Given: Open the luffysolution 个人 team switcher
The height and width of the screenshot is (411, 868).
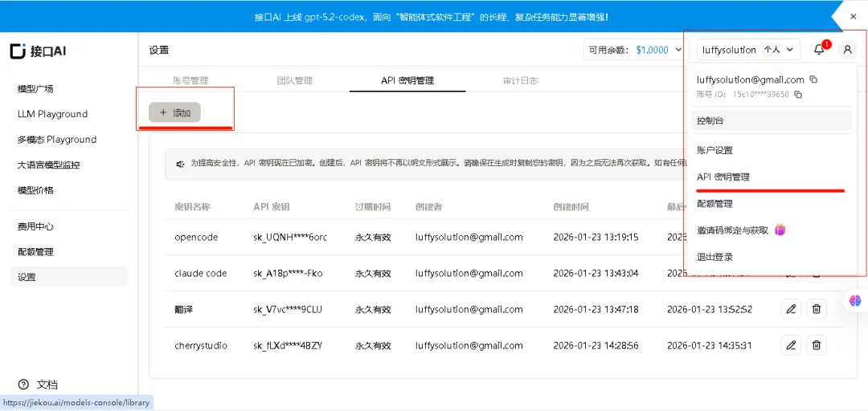Looking at the screenshot, I should point(748,50).
